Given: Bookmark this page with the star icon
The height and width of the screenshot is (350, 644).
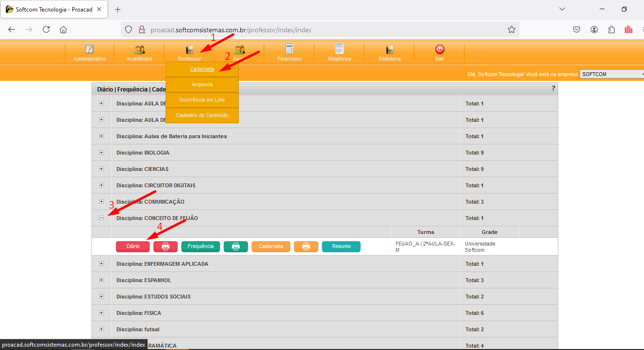Looking at the screenshot, I should click(511, 29).
